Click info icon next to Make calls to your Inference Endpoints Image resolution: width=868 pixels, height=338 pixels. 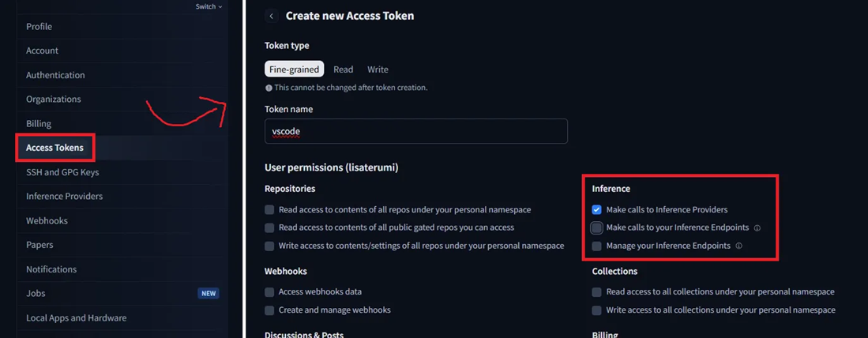point(757,228)
